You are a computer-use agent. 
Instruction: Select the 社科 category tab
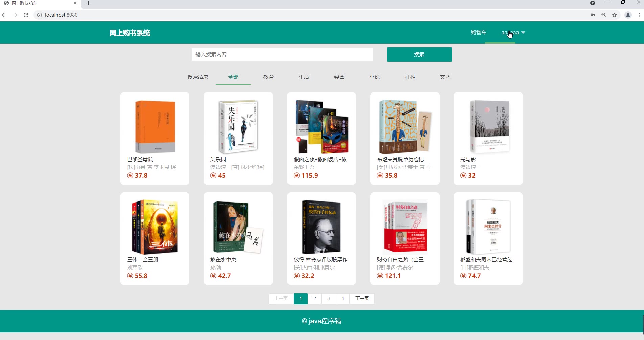[410, 77]
